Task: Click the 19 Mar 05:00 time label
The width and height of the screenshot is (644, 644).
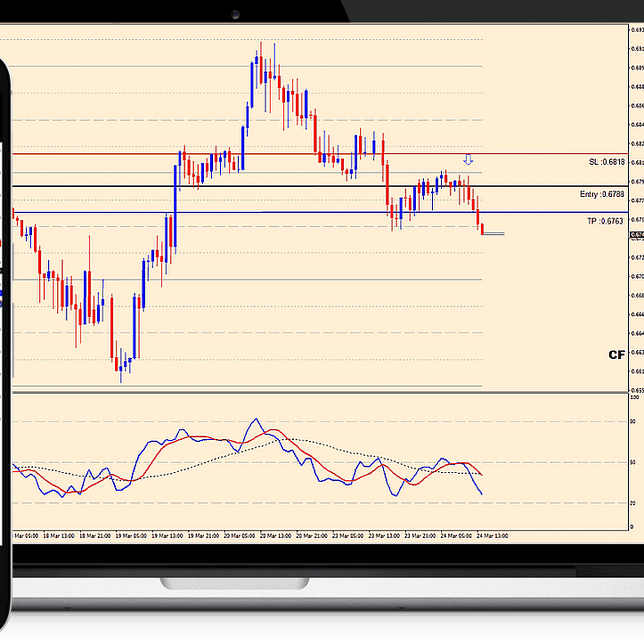Action: 131,536
